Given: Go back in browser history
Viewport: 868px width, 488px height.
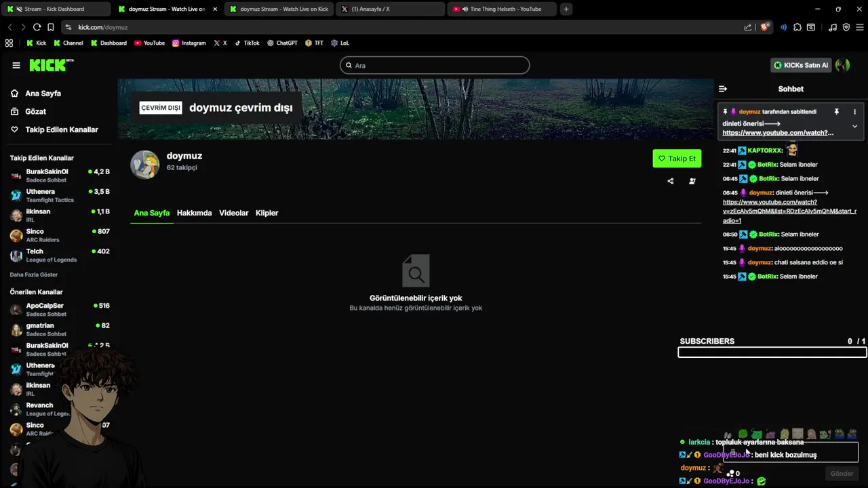Looking at the screenshot, I should pyautogui.click(x=9, y=27).
